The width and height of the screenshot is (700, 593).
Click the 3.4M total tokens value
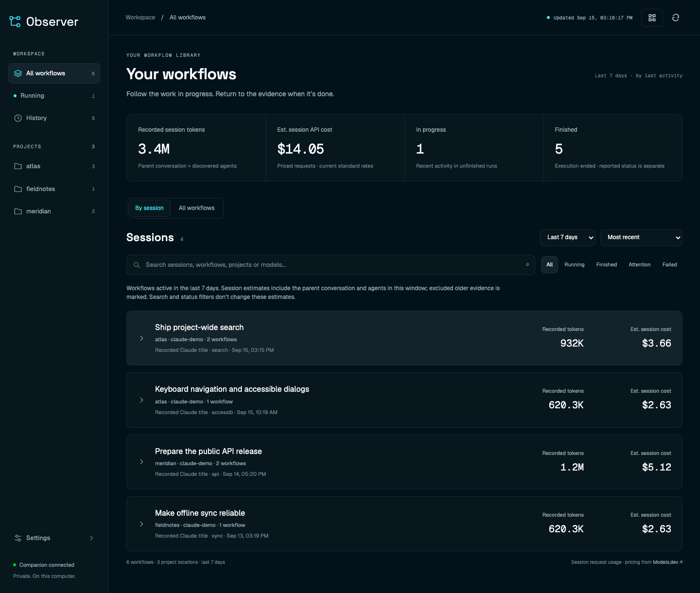[x=154, y=149]
